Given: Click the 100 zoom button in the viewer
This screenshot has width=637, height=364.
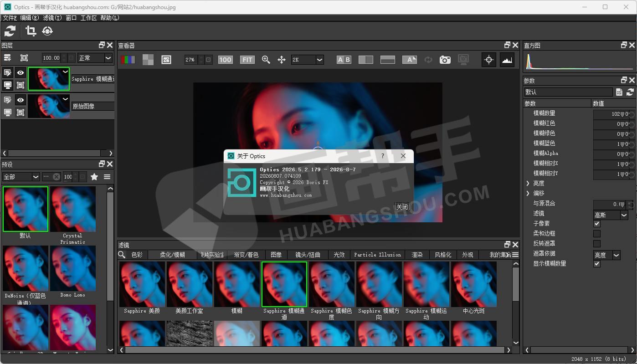Looking at the screenshot, I should [x=225, y=60].
